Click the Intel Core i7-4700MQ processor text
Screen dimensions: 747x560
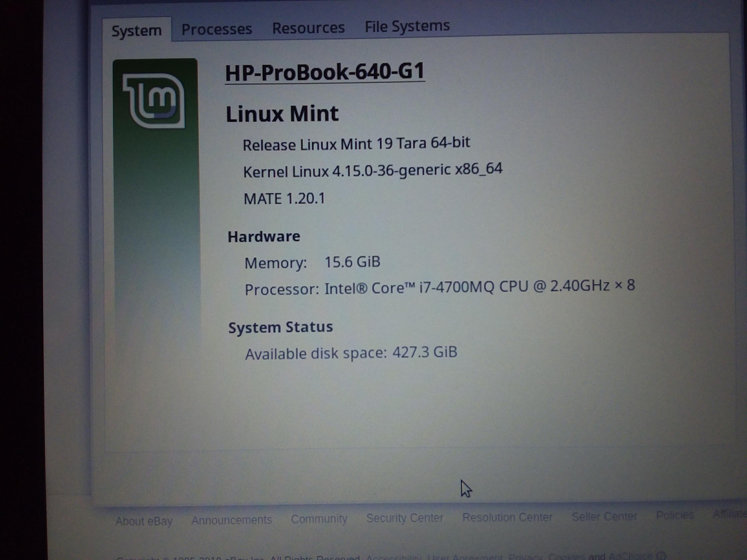coord(479,287)
